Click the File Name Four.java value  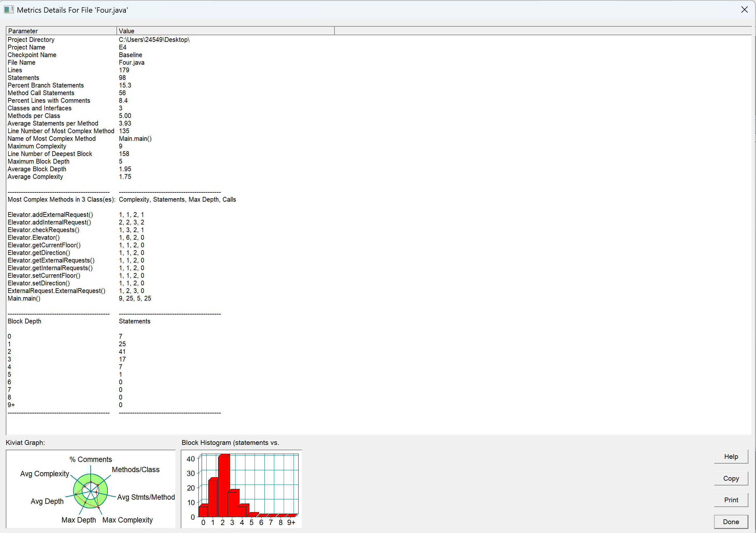coord(131,62)
